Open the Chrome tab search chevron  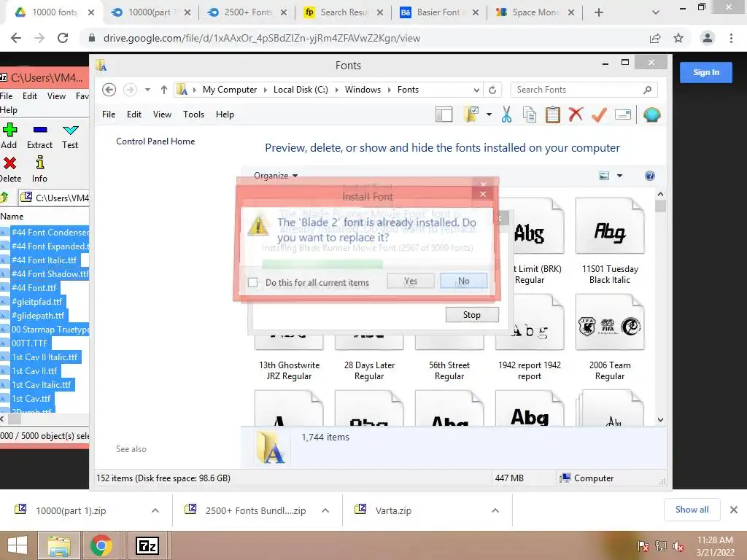[x=656, y=12]
